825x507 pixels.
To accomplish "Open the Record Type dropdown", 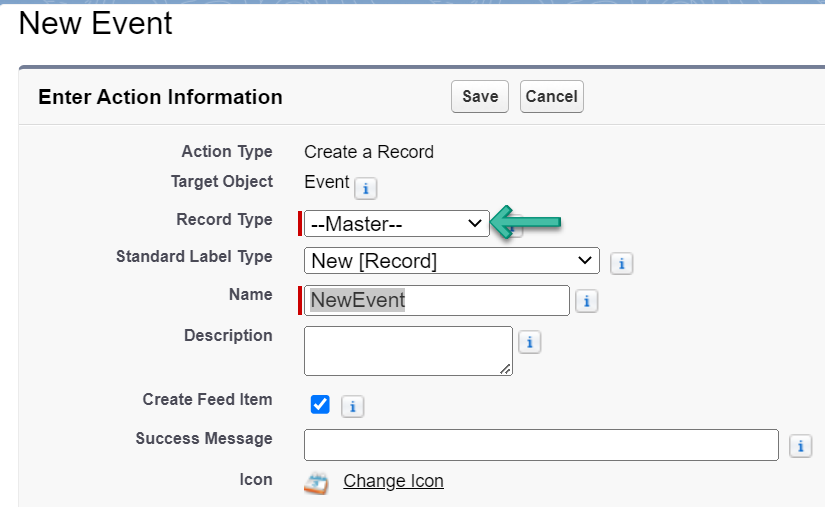I will tap(396, 224).
